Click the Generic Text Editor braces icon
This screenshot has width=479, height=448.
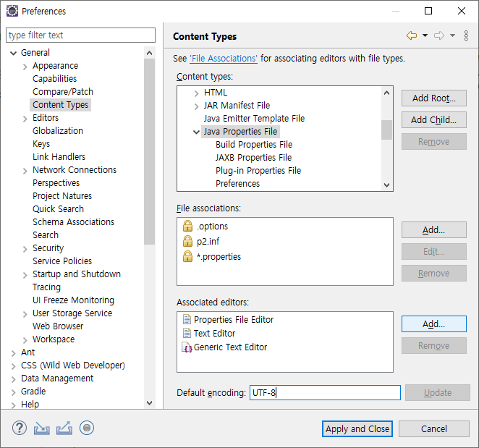coord(187,347)
